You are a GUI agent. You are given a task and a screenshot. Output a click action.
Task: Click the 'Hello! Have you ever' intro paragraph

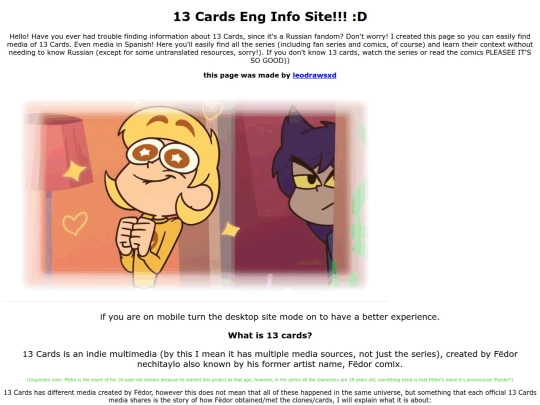coord(270,49)
